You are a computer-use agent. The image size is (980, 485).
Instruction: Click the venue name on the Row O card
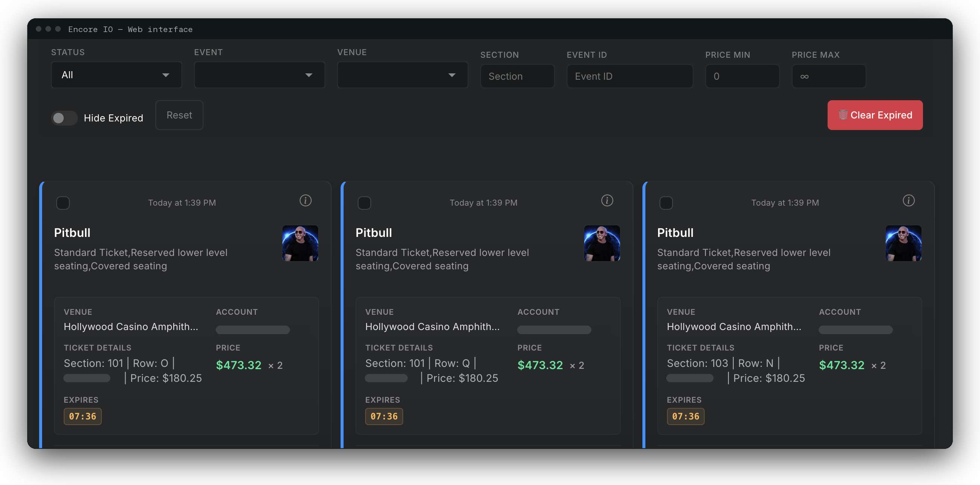131,327
